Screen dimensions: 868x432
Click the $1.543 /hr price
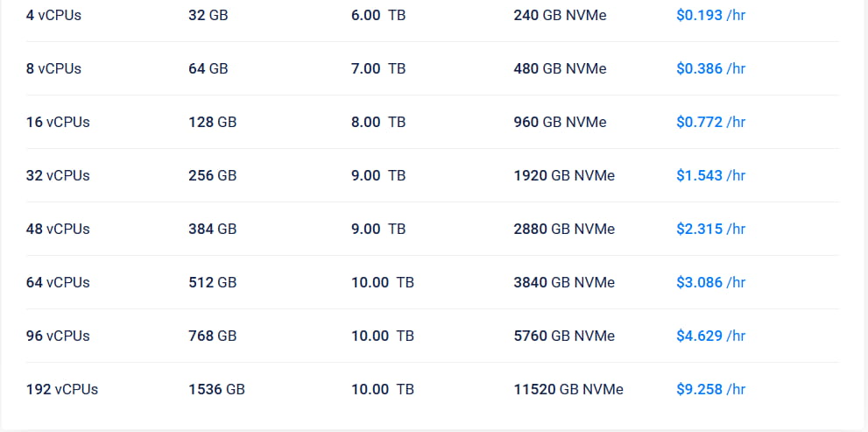(710, 175)
